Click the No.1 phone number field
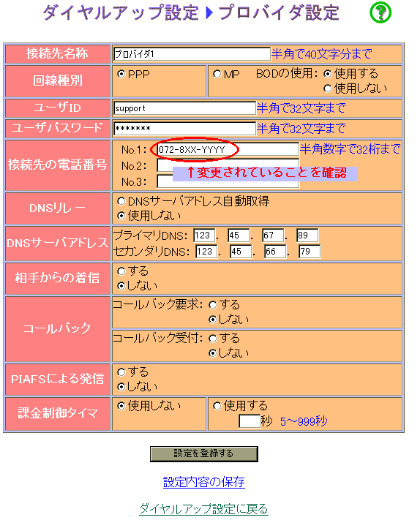This screenshot has width=420, height=520. pos(228,149)
